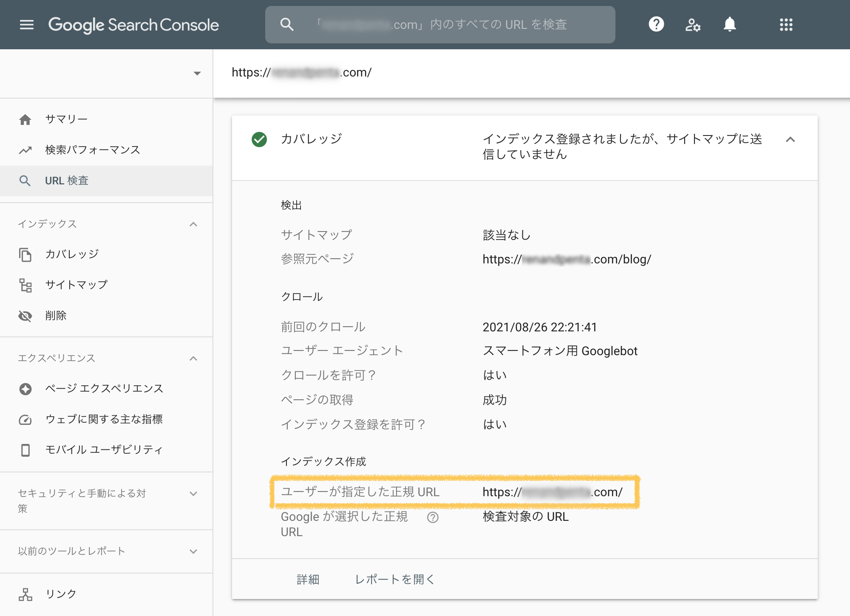Collapse the エクスペリエンス section
Image resolution: width=850 pixels, height=616 pixels.
(193, 359)
